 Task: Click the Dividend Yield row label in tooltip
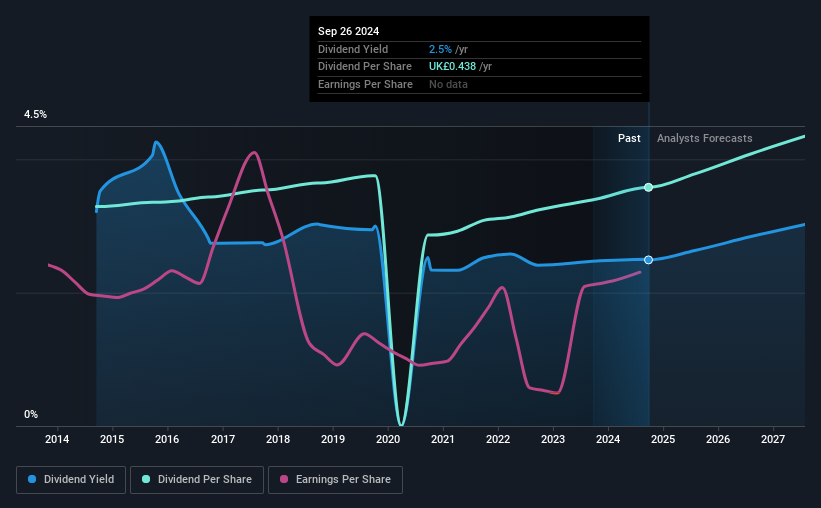tap(353, 49)
